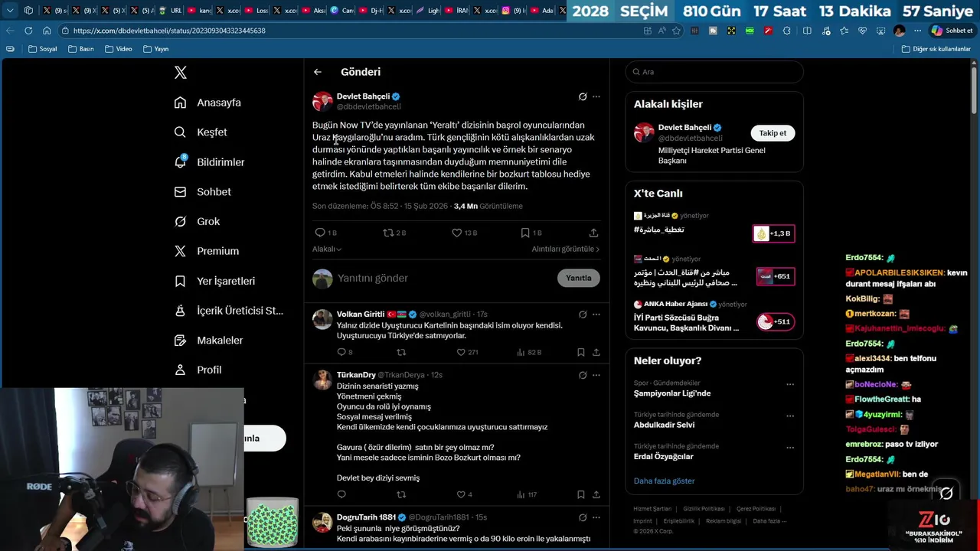980x551 pixels.
Task: View analytics of Volkan Giritli's reply (82 B)
Action: (529, 352)
